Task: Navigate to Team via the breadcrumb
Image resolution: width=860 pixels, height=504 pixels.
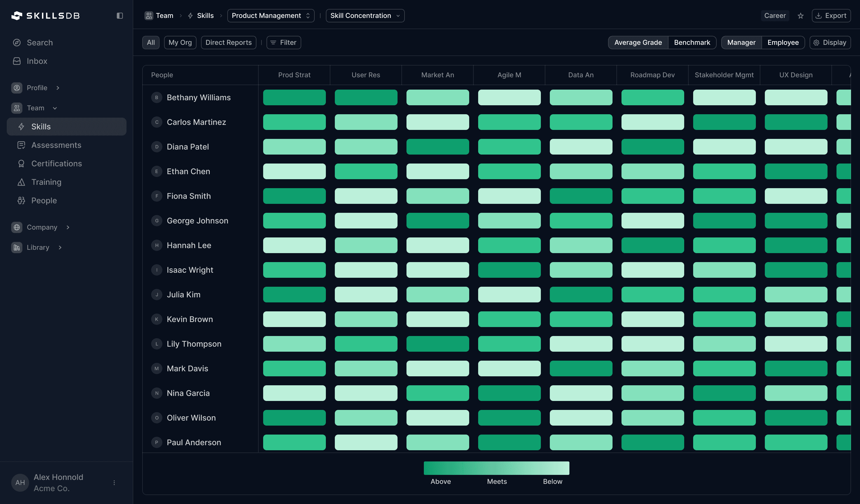Action: pos(165,16)
